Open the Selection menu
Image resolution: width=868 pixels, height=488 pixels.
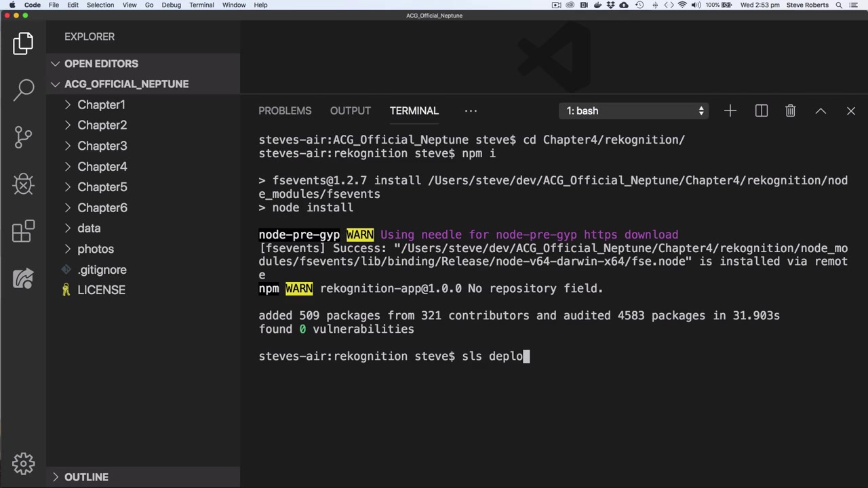point(100,5)
